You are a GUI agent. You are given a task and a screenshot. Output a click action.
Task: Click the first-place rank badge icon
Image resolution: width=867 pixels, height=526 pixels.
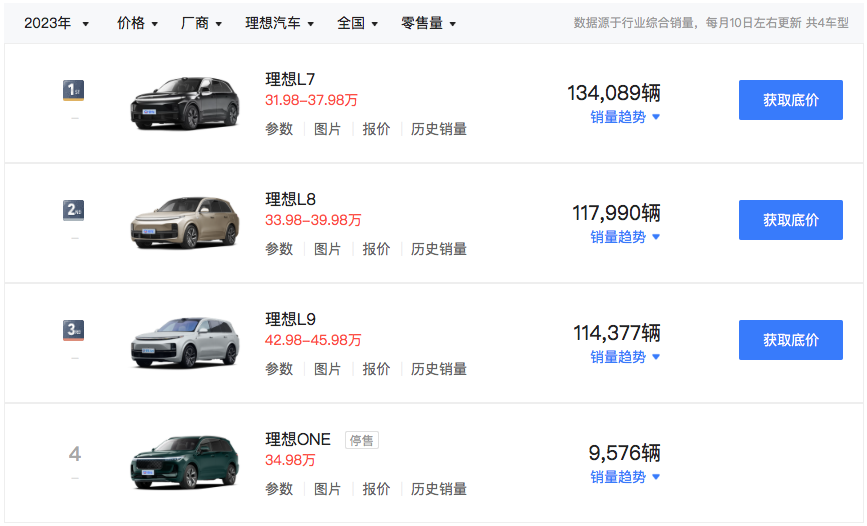coord(73,91)
